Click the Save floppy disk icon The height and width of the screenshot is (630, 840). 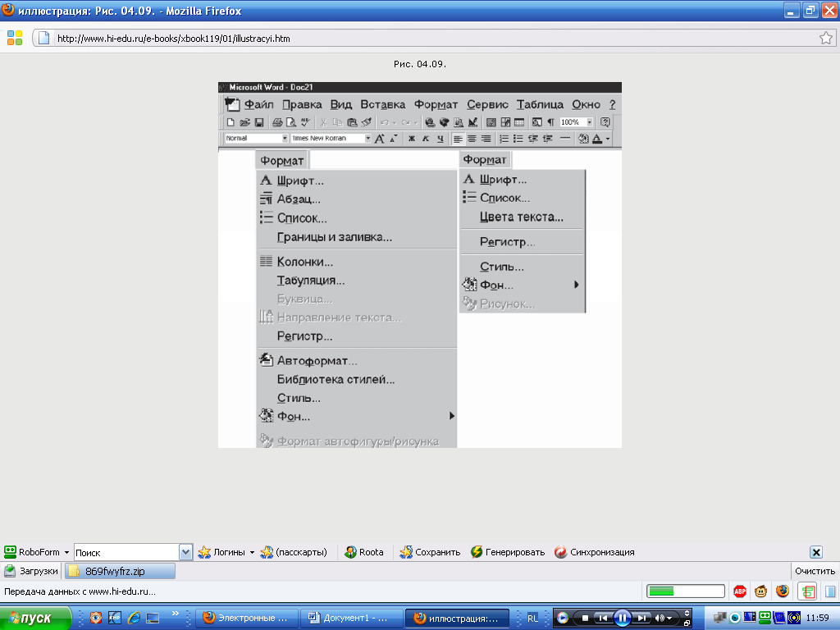pos(258,122)
